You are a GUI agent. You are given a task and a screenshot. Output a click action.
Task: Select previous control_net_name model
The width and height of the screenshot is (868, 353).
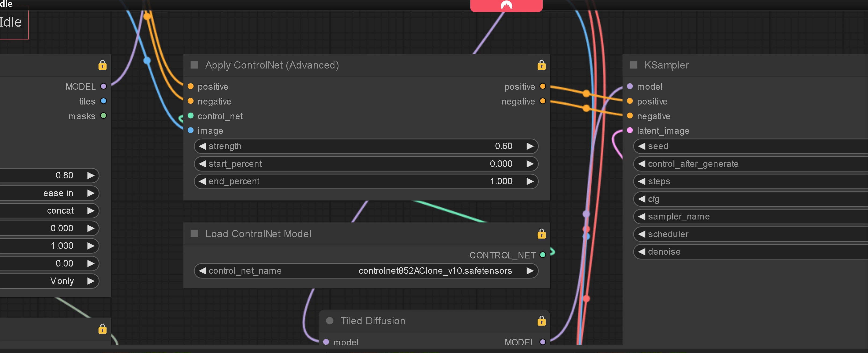click(x=202, y=271)
